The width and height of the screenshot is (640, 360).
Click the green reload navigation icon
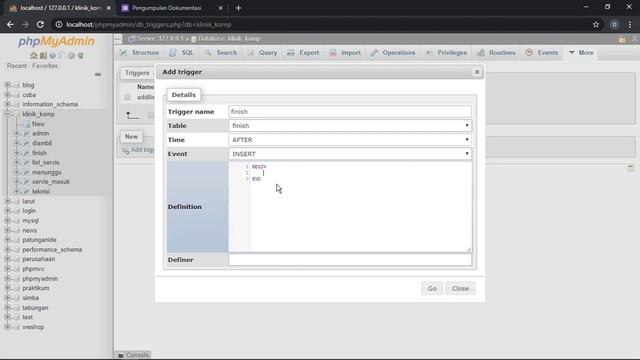[x=81, y=56]
